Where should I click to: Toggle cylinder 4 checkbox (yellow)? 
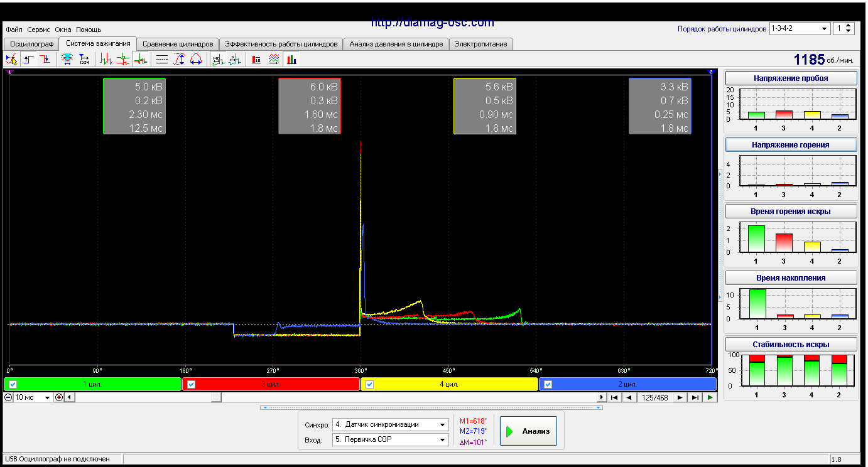coord(370,384)
